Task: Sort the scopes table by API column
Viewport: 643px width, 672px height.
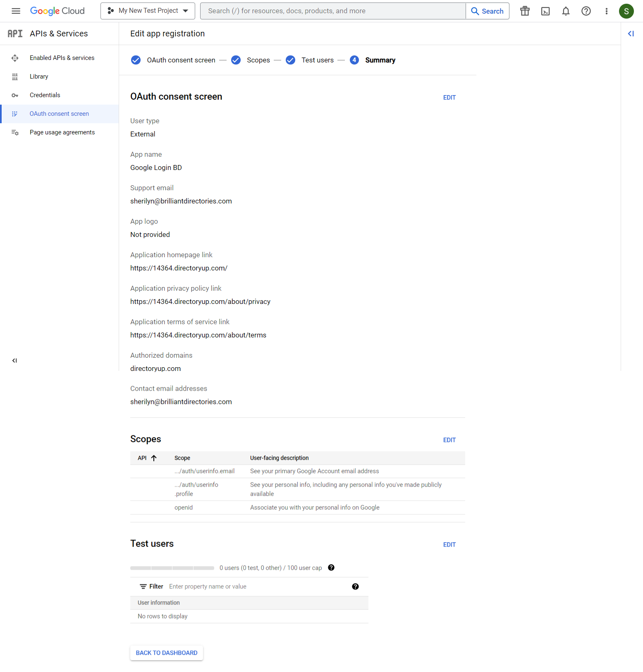Action: [x=147, y=458]
